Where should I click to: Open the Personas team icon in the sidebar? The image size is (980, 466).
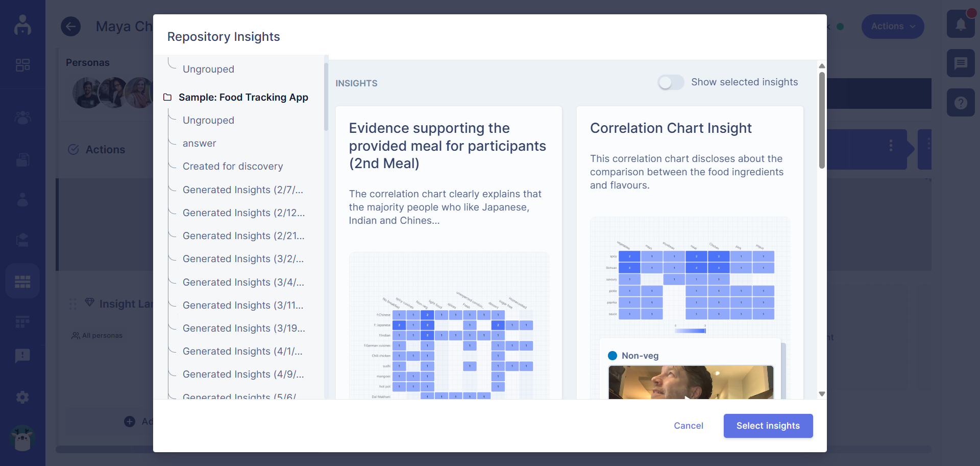coord(22,118)
